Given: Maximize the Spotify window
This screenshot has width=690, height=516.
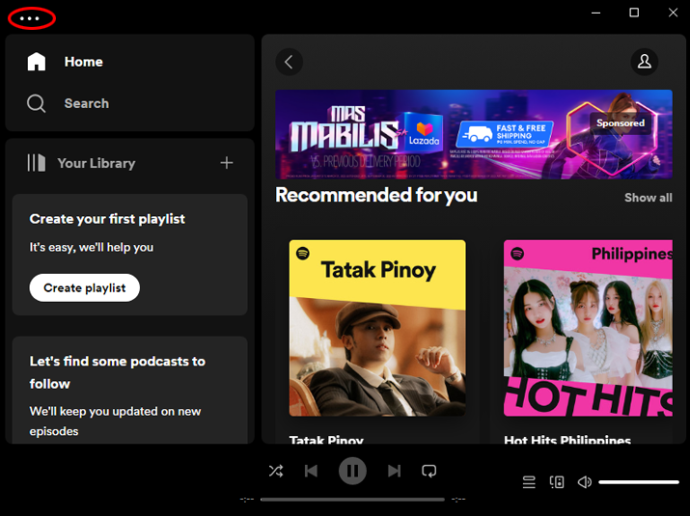Looking at the screenshot, I should (634, 13).
